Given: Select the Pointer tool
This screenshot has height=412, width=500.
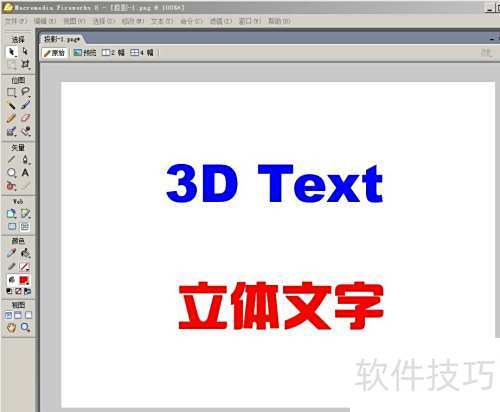Looking at the screenshot, I should click(11, 52).
